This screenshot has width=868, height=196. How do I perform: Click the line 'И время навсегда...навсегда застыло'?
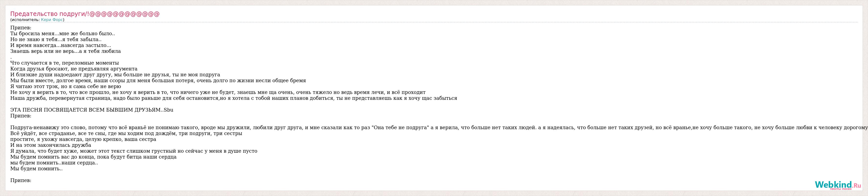(60, 46)
